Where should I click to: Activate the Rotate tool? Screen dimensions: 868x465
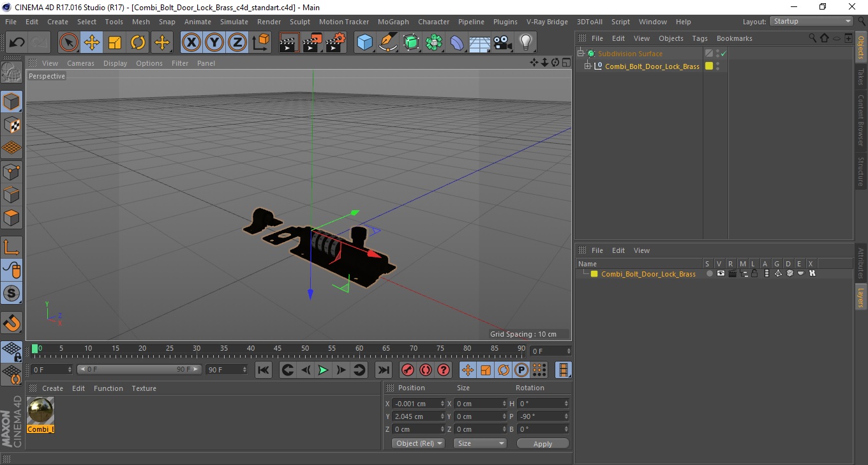pyautogui.click(x=138, y=43)
